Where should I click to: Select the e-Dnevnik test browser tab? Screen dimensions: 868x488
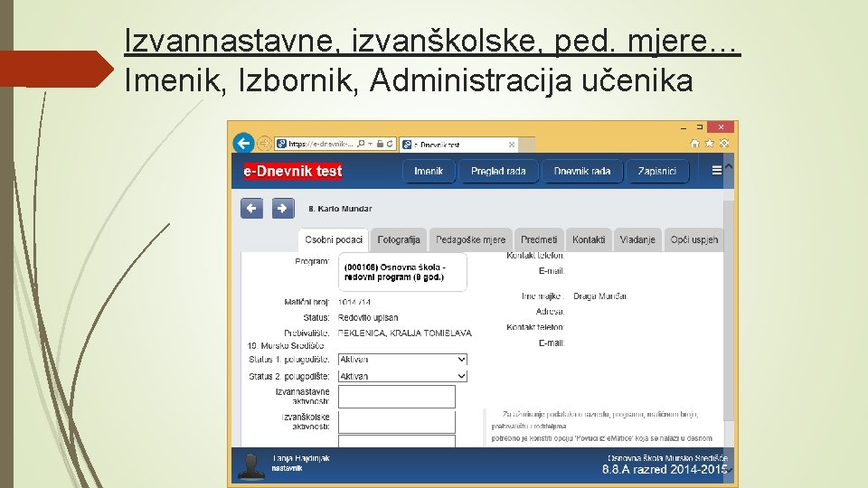coord(459,145)
